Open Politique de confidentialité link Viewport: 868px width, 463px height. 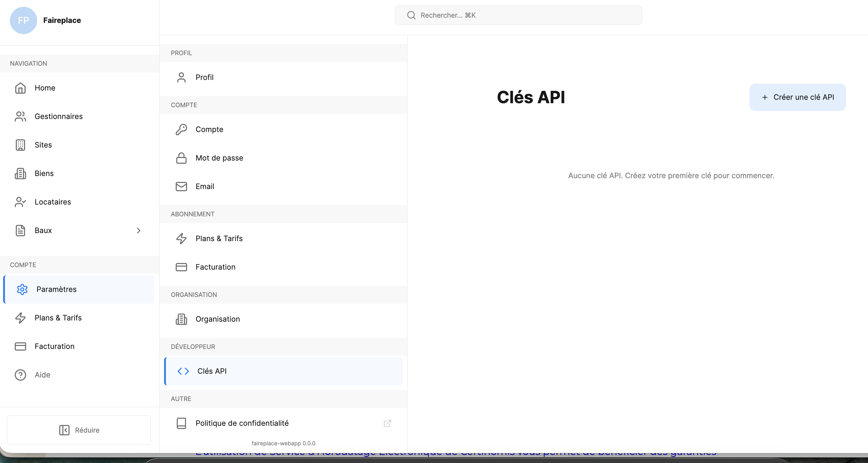(x=242, y=424)
